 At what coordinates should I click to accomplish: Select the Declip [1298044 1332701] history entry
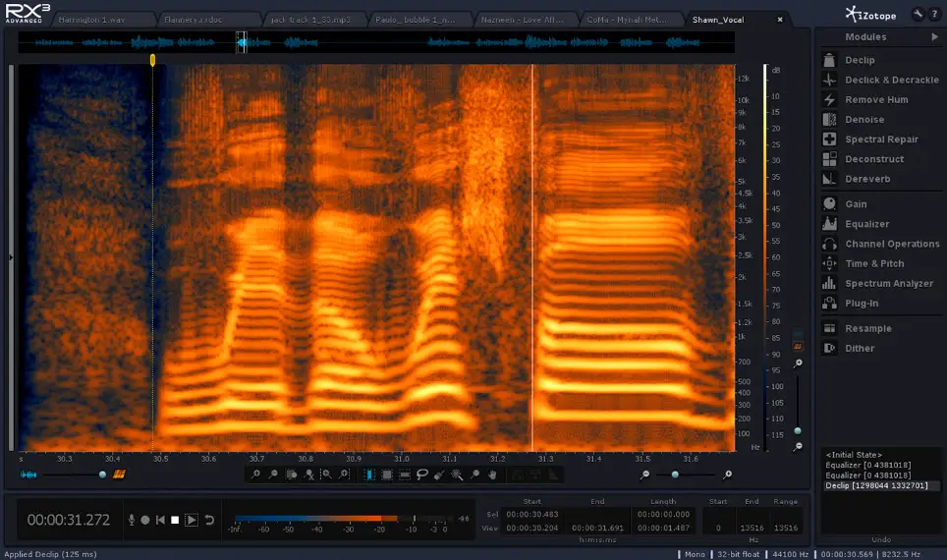882,485
